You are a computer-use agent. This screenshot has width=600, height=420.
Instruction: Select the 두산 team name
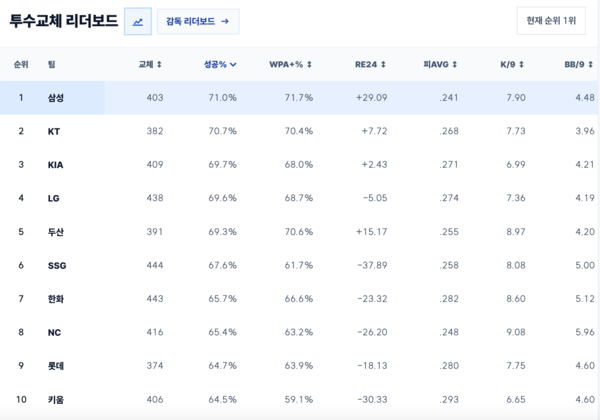[x=55, y=232]
